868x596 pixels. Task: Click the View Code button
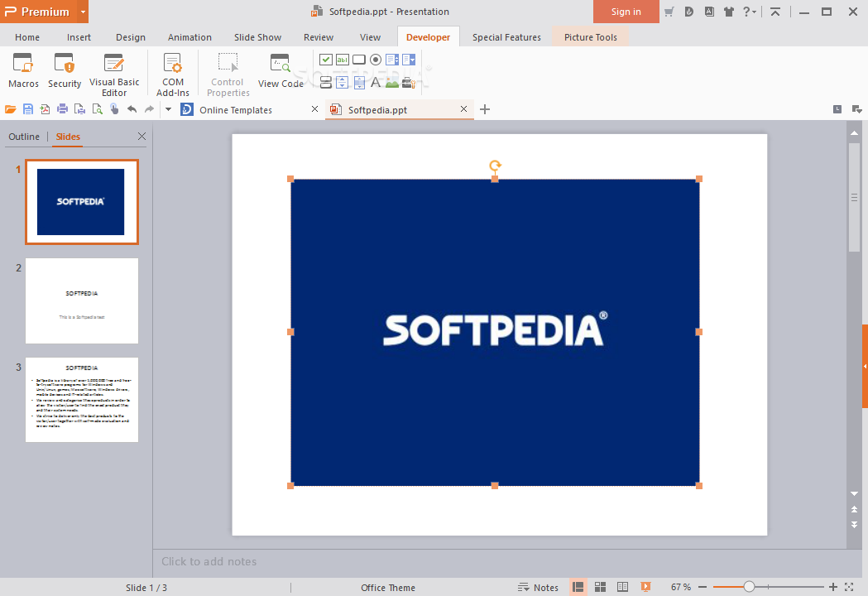pos(281,70)
